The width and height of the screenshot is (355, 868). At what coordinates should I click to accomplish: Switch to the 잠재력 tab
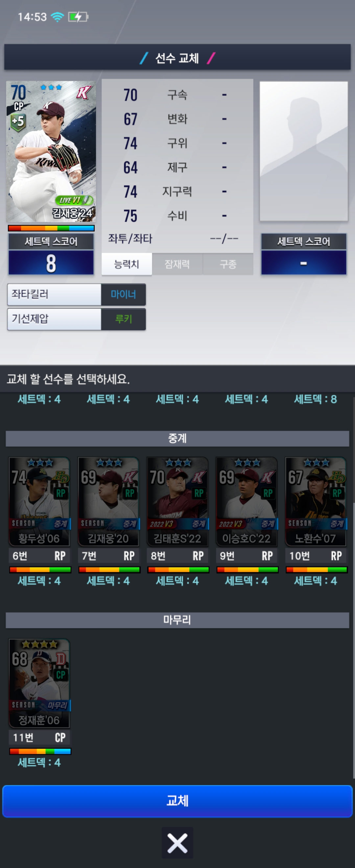(x=177, y=264)
